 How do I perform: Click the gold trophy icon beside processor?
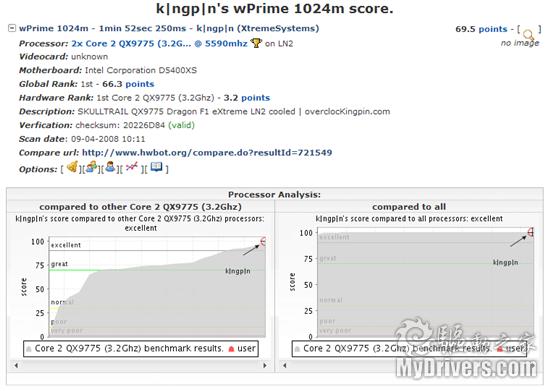tap(256, 43)
